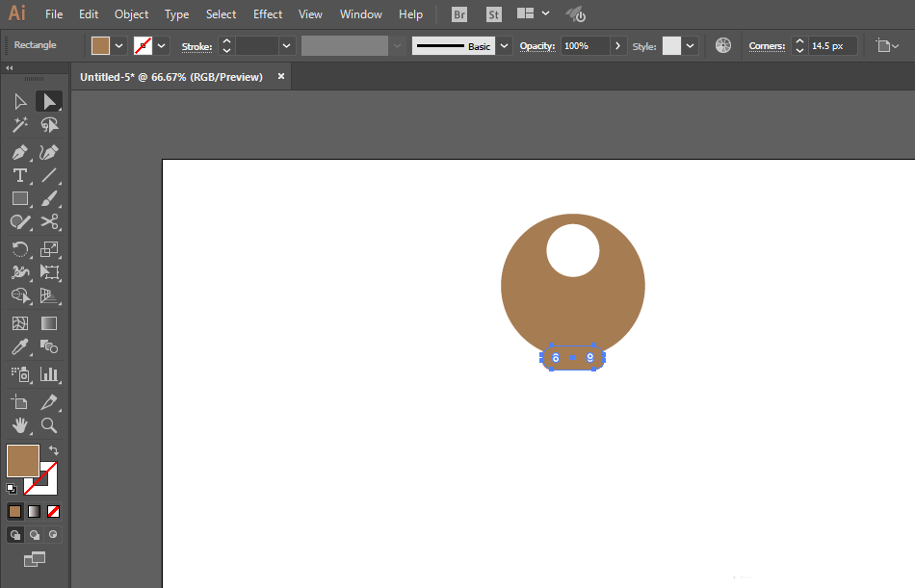Viewport: 915px width, 588px height.
Task: Open the Opacity dropdown arrow
Action: [617, 46]
